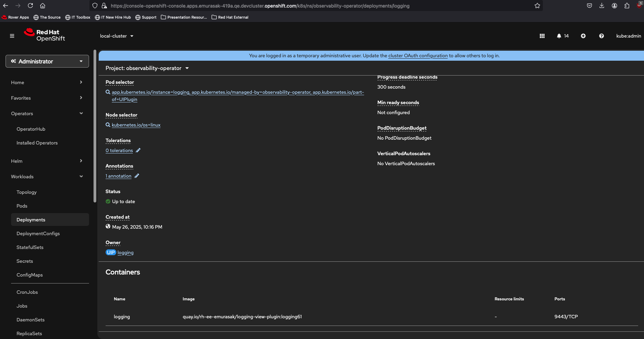Click the logging container name
Viewport: 644px width, 339px height.
[122, 317]
